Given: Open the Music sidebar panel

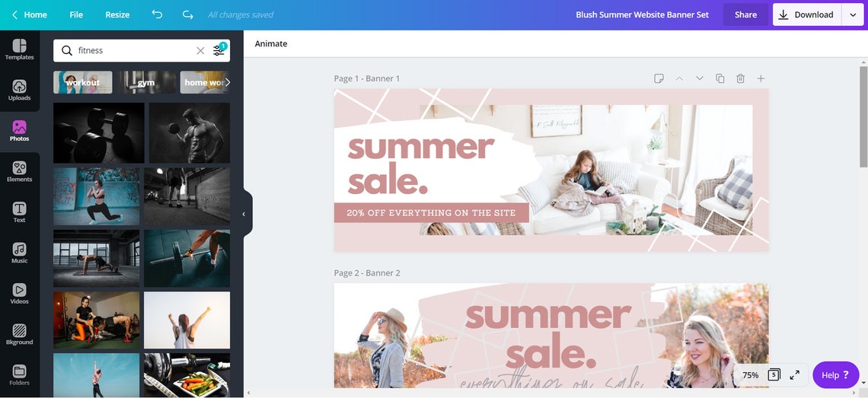Looking at the screenshot, I should (x=19, y=253).
